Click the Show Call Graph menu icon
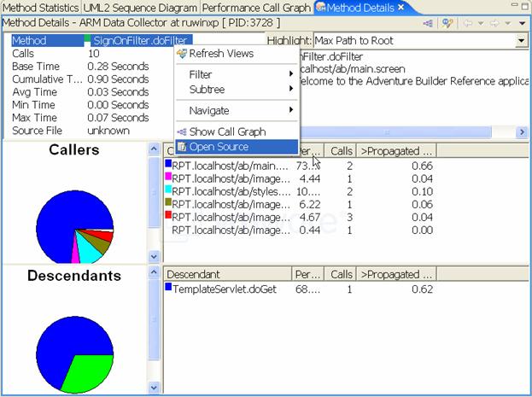The width and height of the screenshot is (532, 397). [x=182, y=131]
